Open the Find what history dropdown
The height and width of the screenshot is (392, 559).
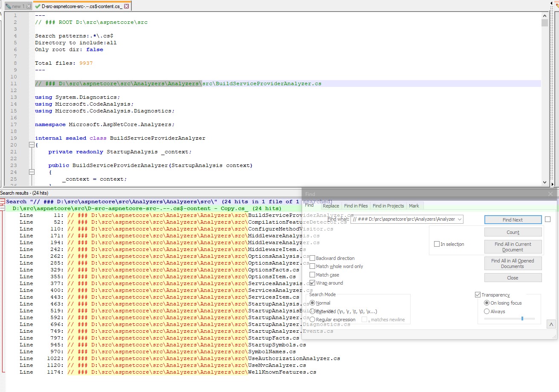pyautogui.click(x=459, y=219)
